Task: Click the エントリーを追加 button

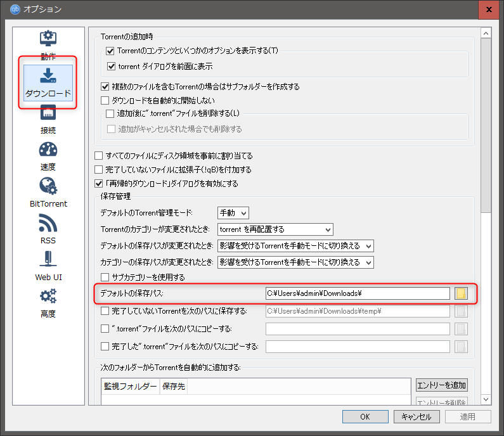Action: [x=441, y=385]
